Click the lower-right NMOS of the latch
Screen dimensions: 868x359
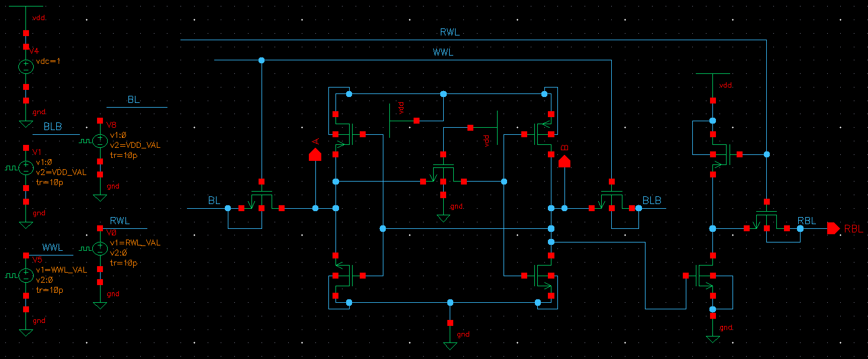(542, 276)
